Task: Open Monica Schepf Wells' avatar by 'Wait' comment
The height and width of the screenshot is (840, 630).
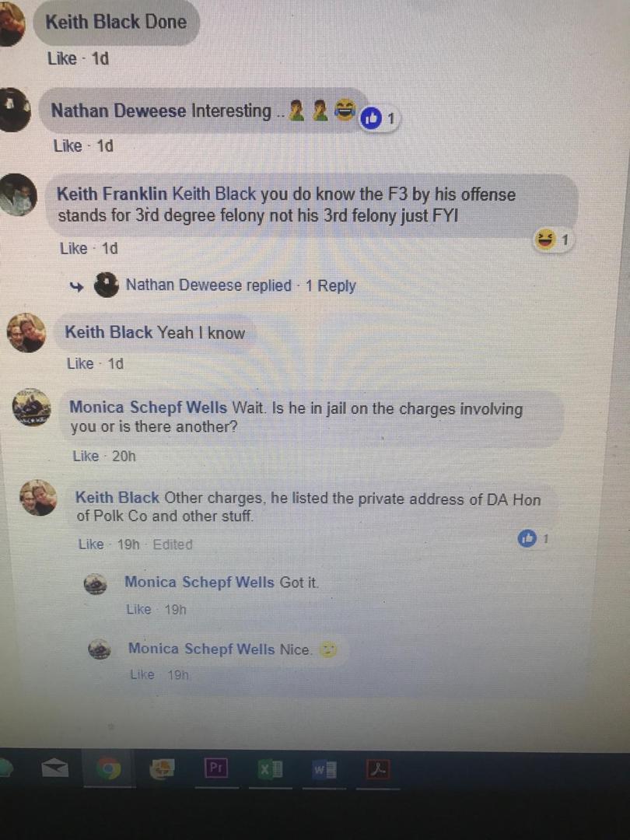Action: (x=32, y=408)
